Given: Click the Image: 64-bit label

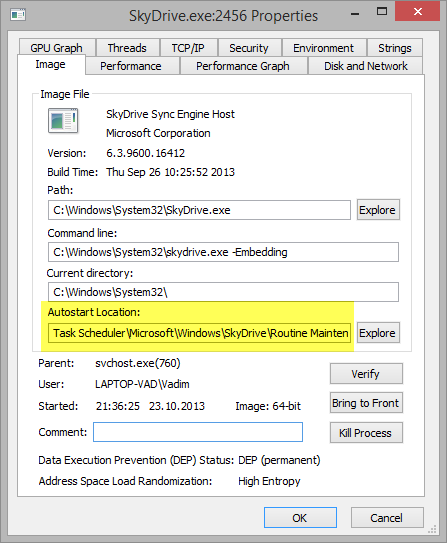Looking at the screenshot, I should (268, 406).
